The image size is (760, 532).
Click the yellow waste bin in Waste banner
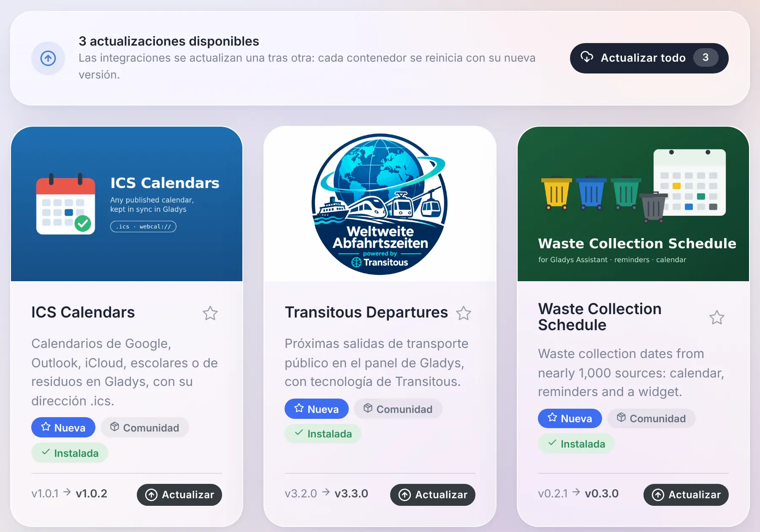556,194
